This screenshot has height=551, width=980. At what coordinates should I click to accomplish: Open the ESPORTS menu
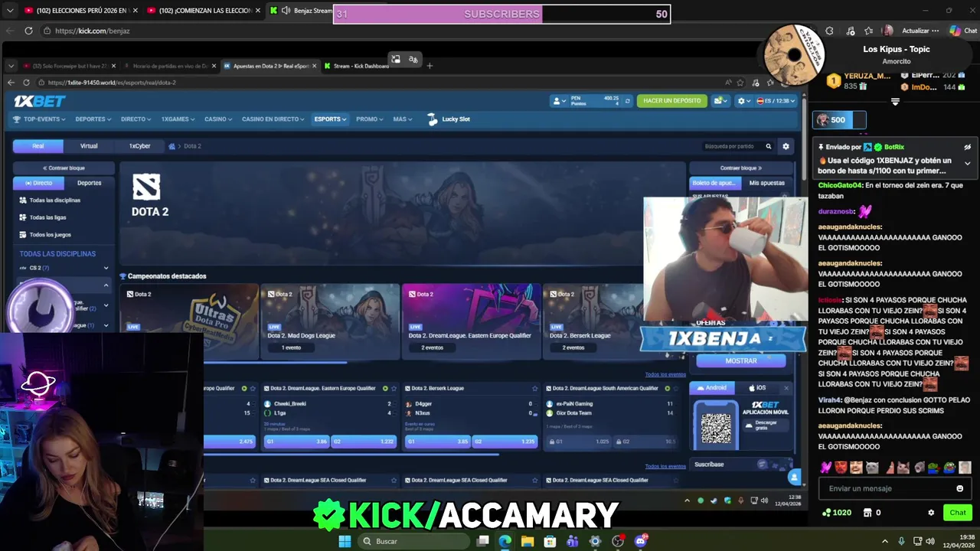[330, 119]
